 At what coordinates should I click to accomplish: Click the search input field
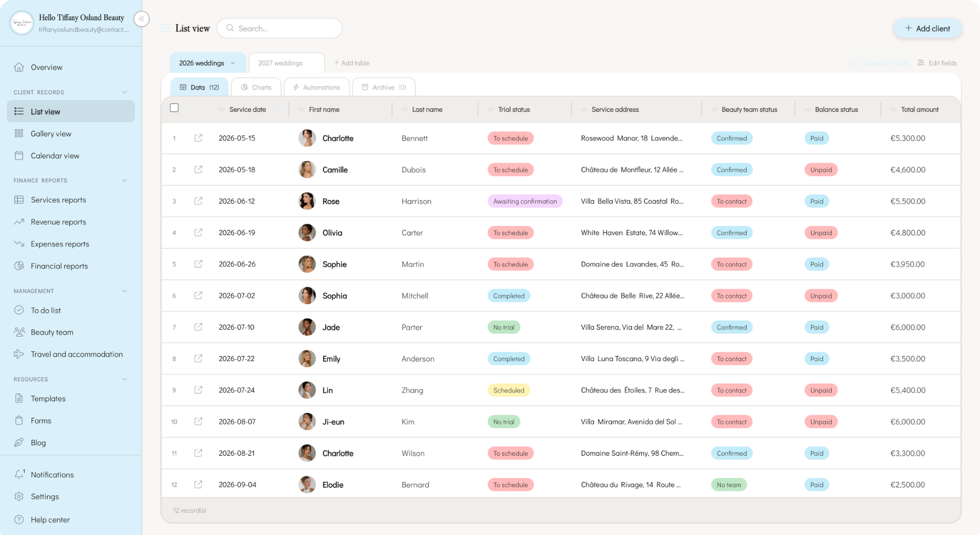tap(280, 28)
